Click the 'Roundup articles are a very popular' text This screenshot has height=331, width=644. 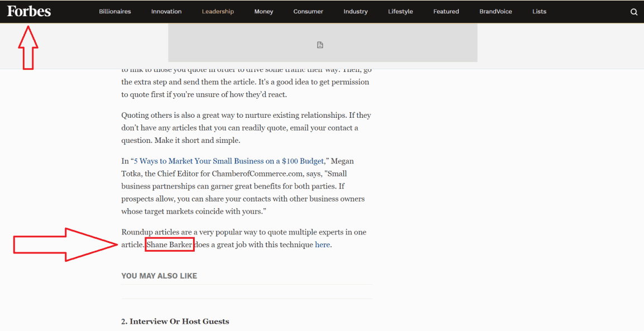[244, 232]
